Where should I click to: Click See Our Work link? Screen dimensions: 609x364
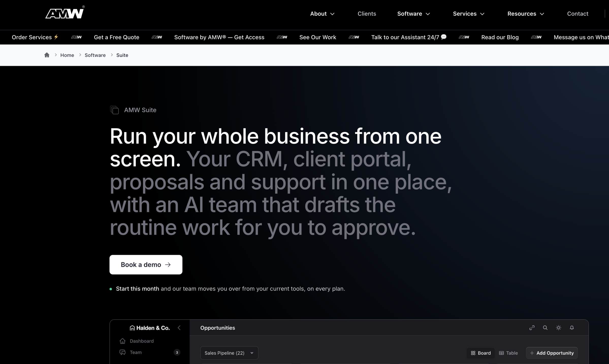318,37
